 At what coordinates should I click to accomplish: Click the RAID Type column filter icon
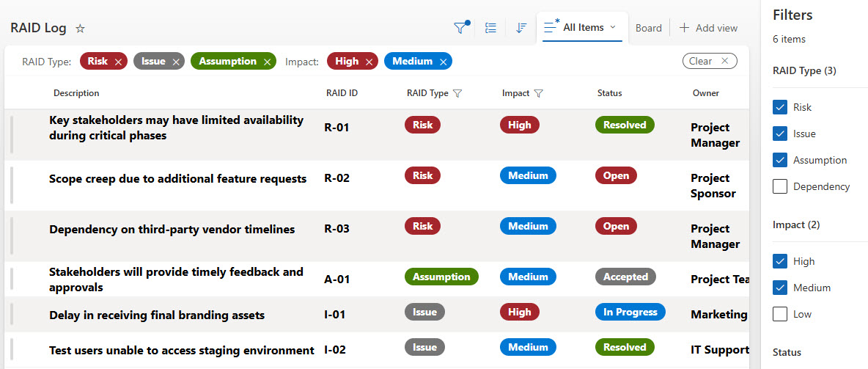[457, 93]
